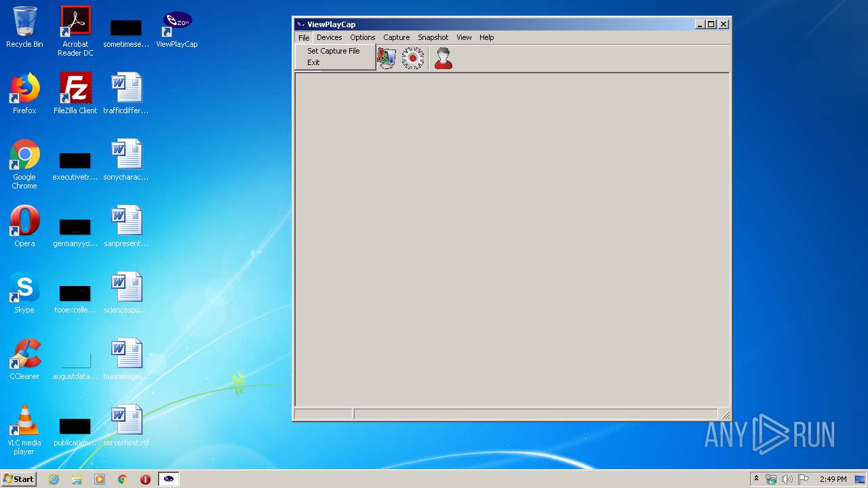Select the CCleaner desktop shortcut
Viewport: 868px width, 488px height.
(24, 359)
